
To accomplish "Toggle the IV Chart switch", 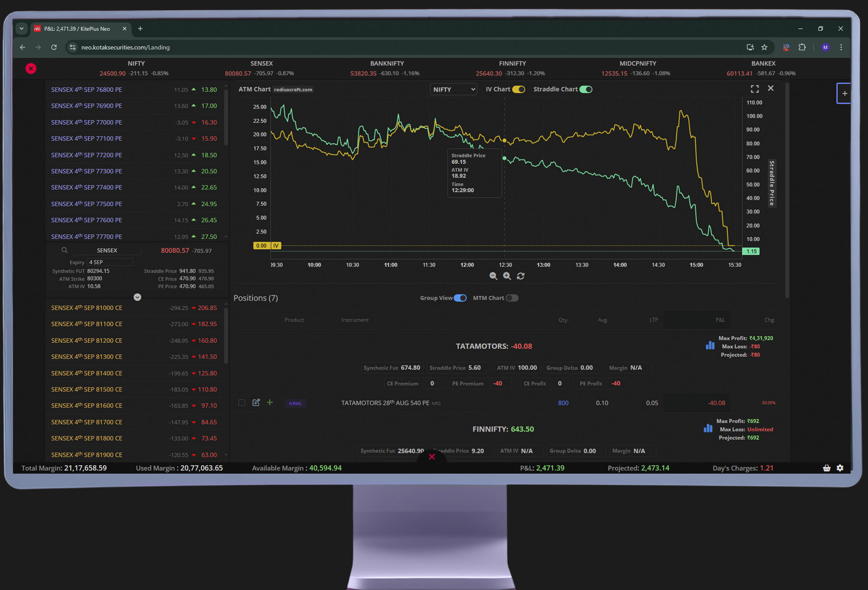I will [x=518, y=90].
